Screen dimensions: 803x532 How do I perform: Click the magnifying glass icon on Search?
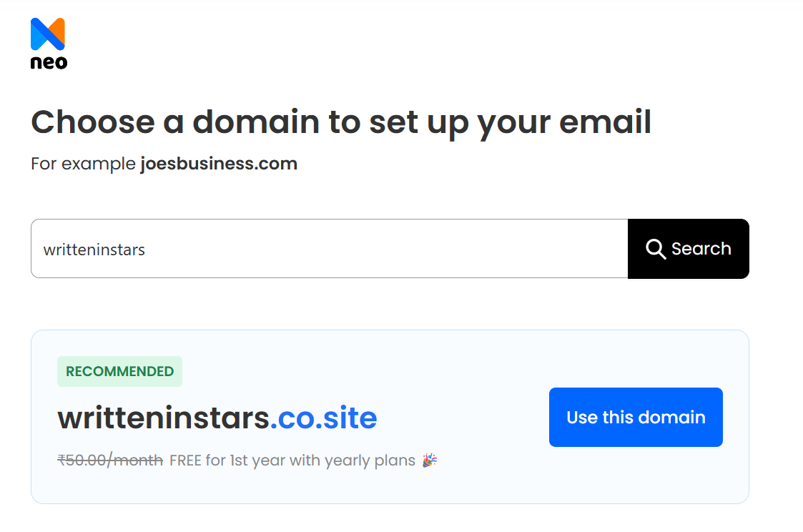pos(656,249)
